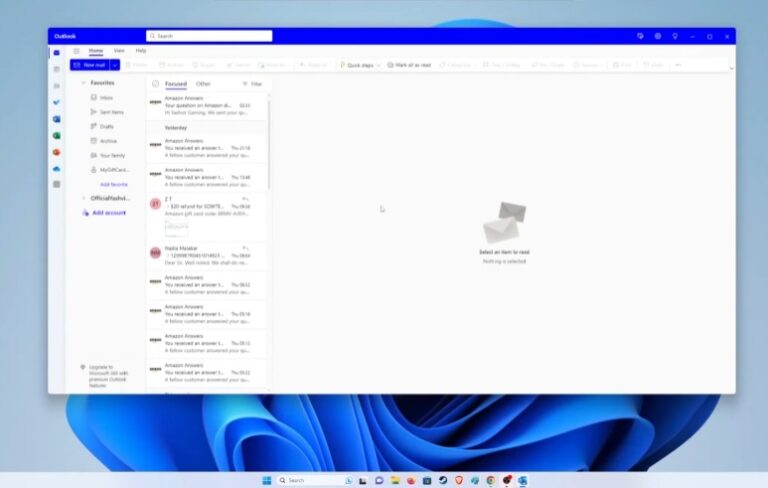Image resolution: width=768 pixels, height=488 pixels.
Task: Click the icon left of the Settings gear
Action: [x=640, y=36]
